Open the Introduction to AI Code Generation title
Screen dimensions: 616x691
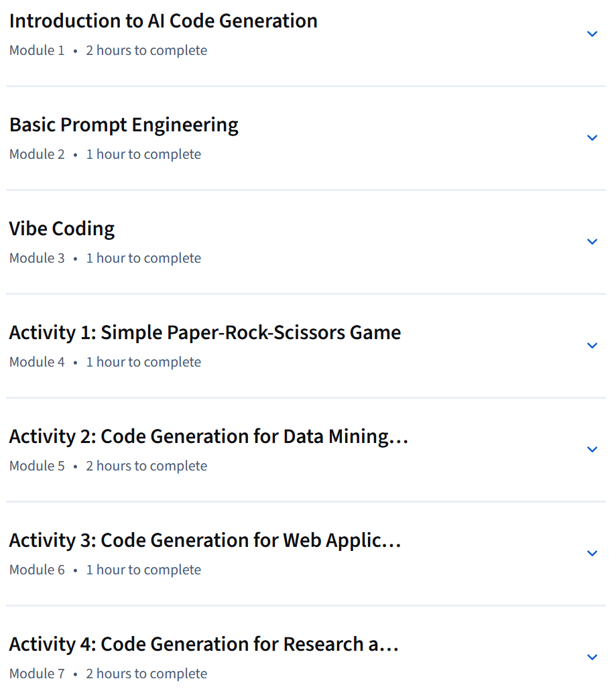coord(164,21)
